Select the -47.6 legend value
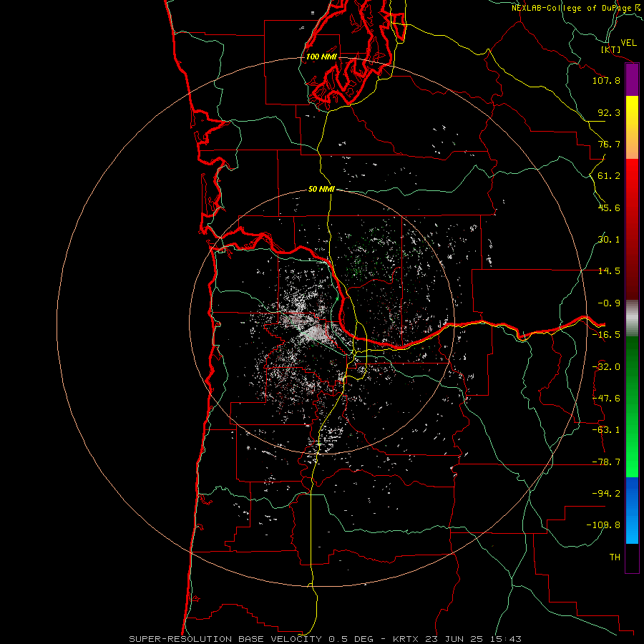This screenshot has height=644, width=644. click(x=606, y=399)
